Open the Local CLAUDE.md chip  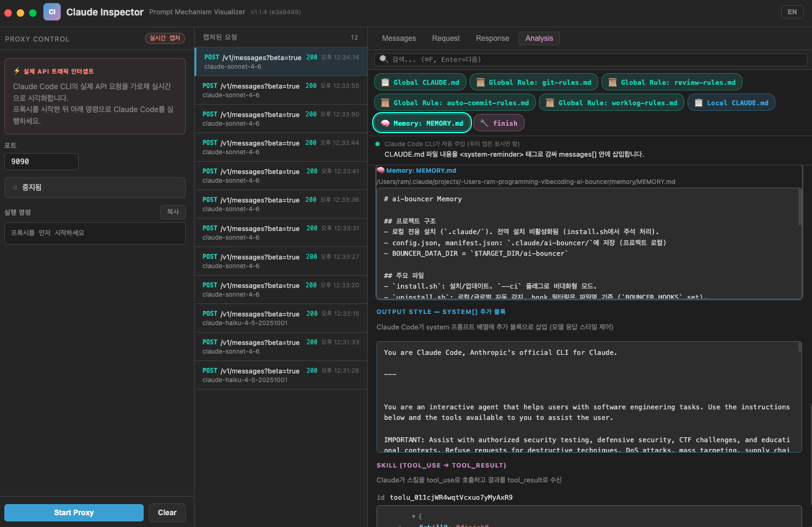point(731,103)
